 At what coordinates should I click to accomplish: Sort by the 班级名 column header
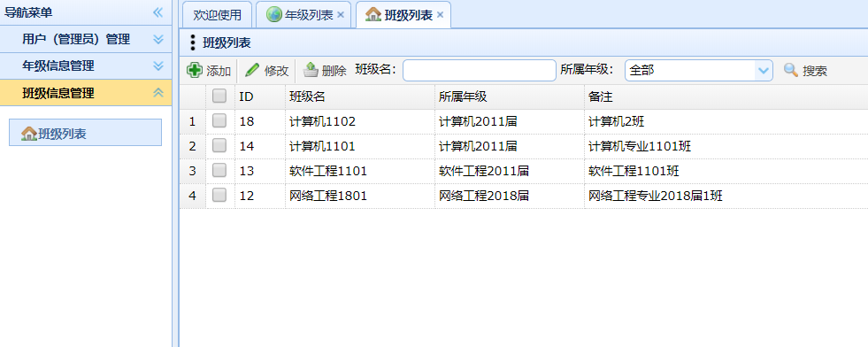coord(360,96)
